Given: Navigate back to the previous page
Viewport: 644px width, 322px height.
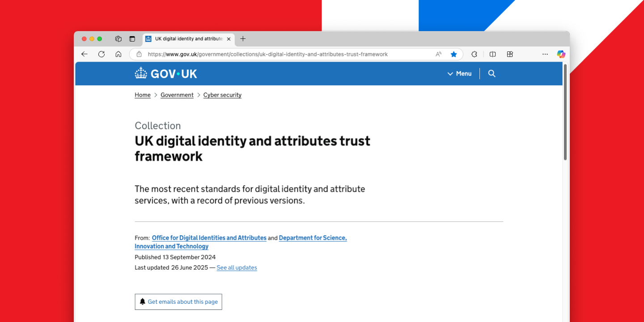Looking at the screenshot, I should [85, 54].
